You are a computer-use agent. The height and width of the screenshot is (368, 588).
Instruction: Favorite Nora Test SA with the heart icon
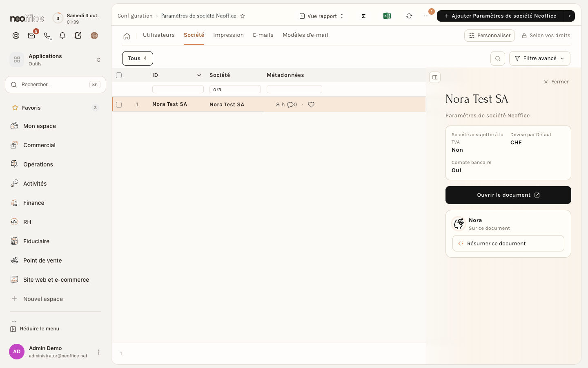point(311,105)
